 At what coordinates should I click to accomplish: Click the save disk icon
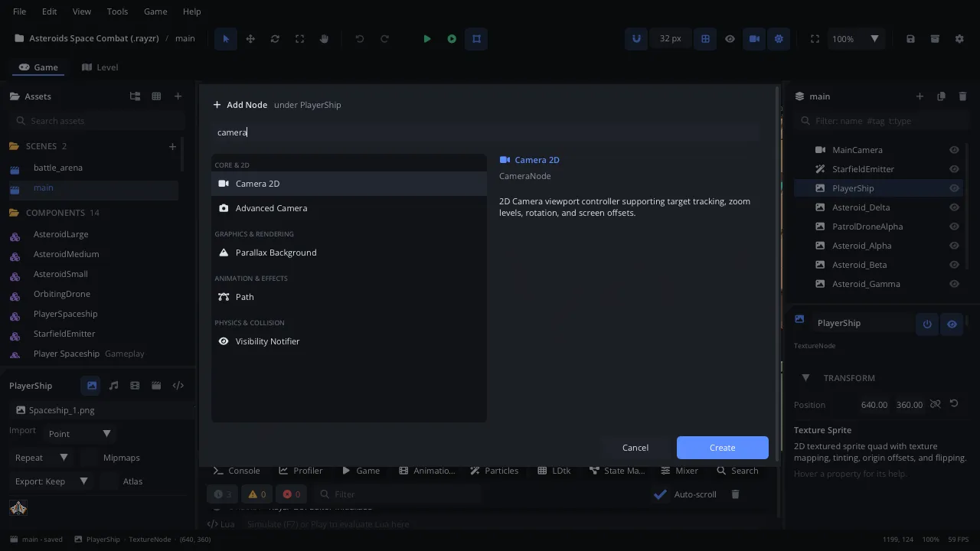[910, 39]
